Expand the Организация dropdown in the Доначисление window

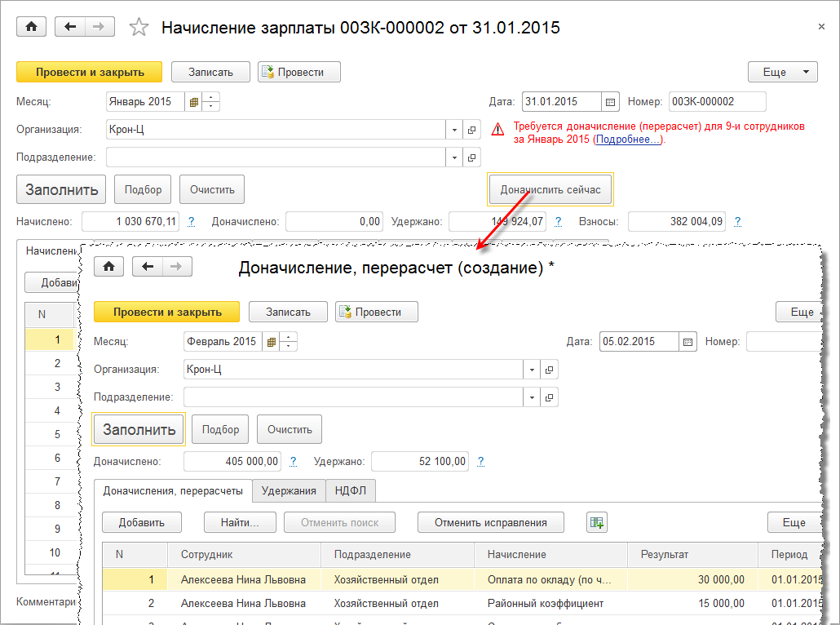[x=532, y=370]
